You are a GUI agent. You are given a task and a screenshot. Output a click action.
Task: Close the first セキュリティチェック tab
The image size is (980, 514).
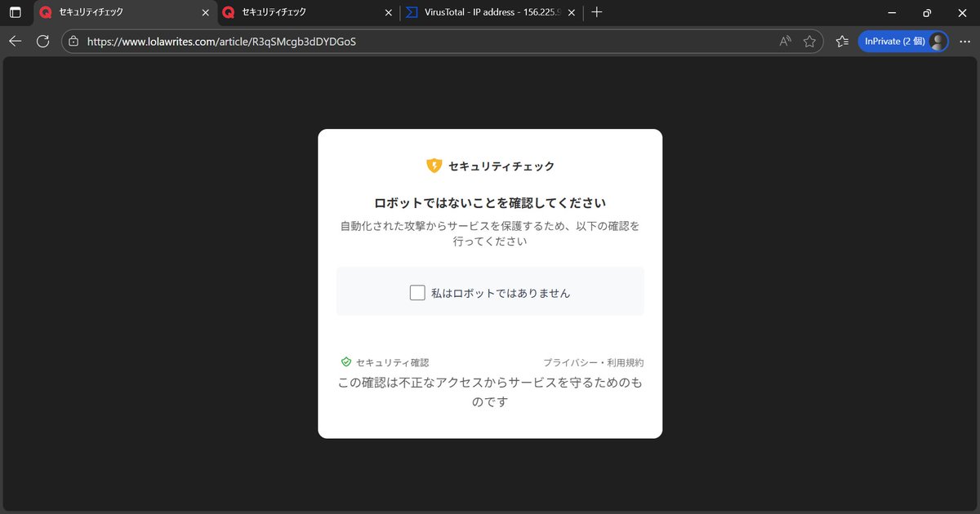coord(205,12)
